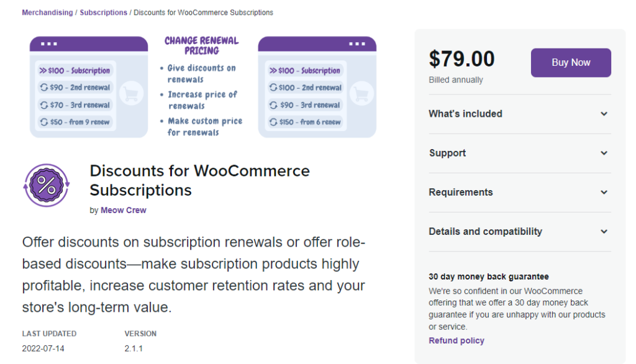This screenshot has height=364, width=636.
Task: Expand Details and compatibility section
Action: [x=520, y=231]
